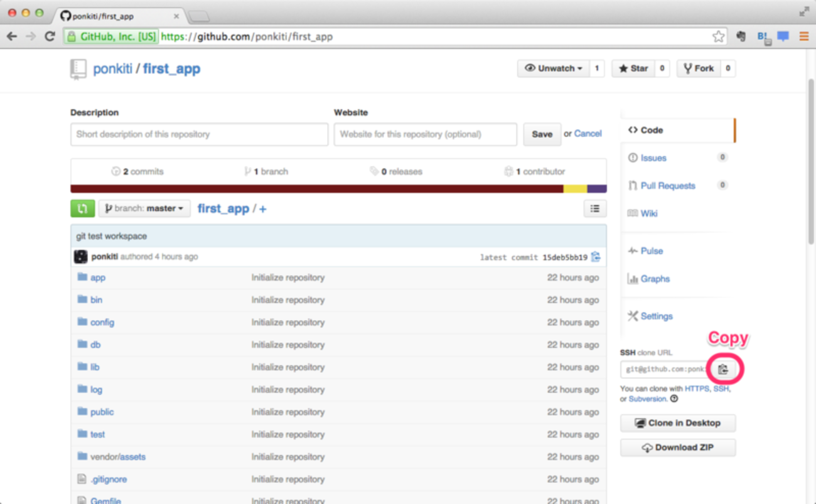Go to the Pull Requests tab
Image resolution: width=816 pixels, height=504 pixels.
pos(667,186)
